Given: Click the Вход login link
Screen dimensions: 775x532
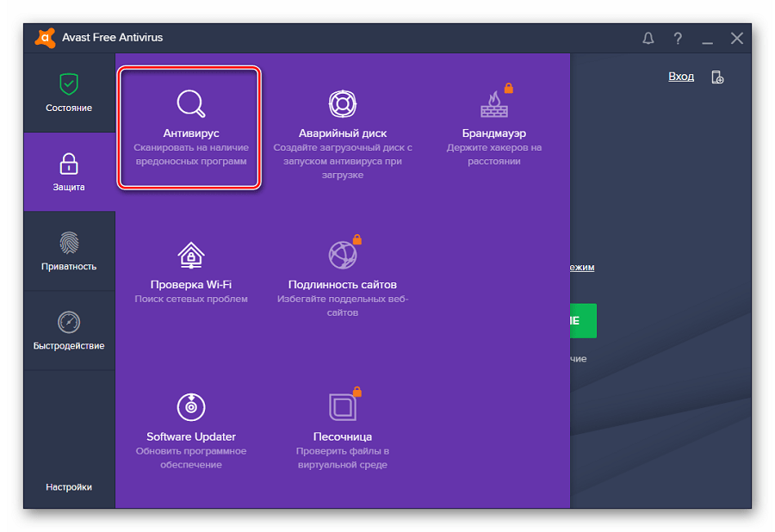Looking at the screenshot, I should click(680, 77).
